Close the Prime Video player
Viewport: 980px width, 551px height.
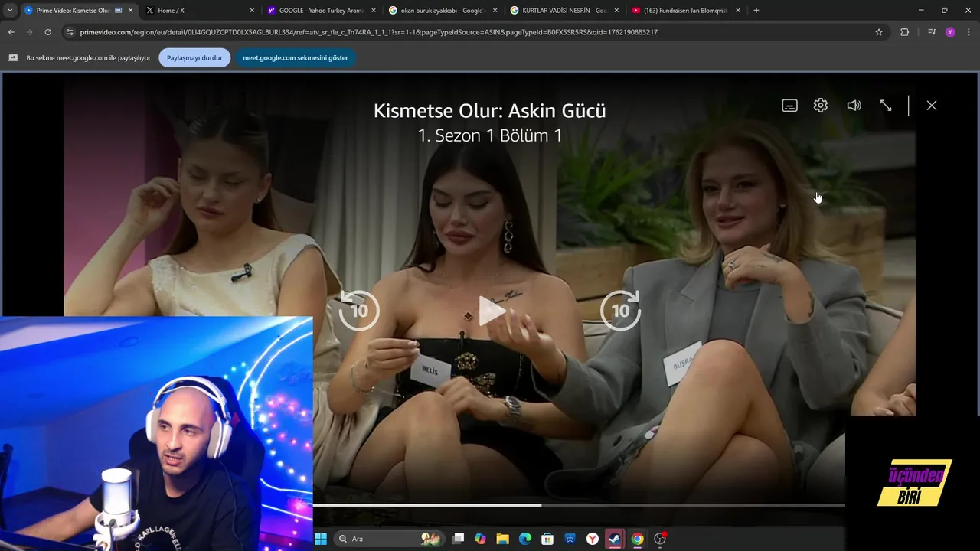(x=932, y=106)
